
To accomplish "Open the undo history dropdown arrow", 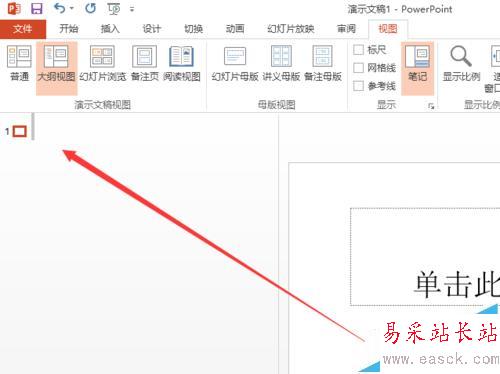I will tap(72, 9).
